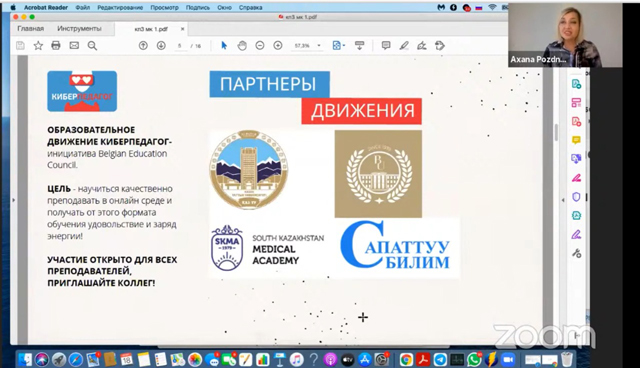Select the arrow selection tool
The image size is (640, 368).
pyautogui.click(x=224, y=45)
